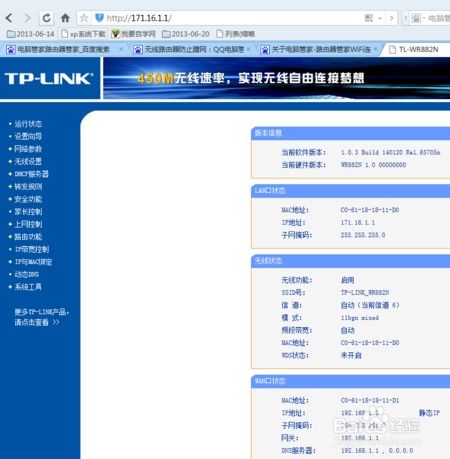Bookmark this page with the star icon
This screenshot has width=450, height=459.
[84, 18]
